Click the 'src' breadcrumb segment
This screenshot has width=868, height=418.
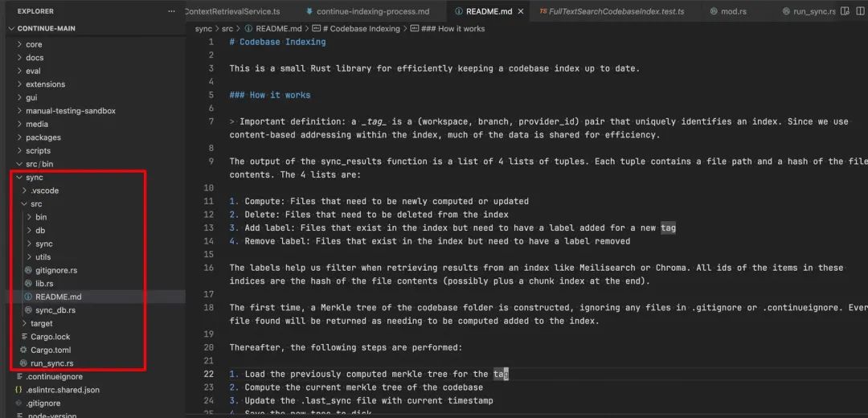(227, 28)
